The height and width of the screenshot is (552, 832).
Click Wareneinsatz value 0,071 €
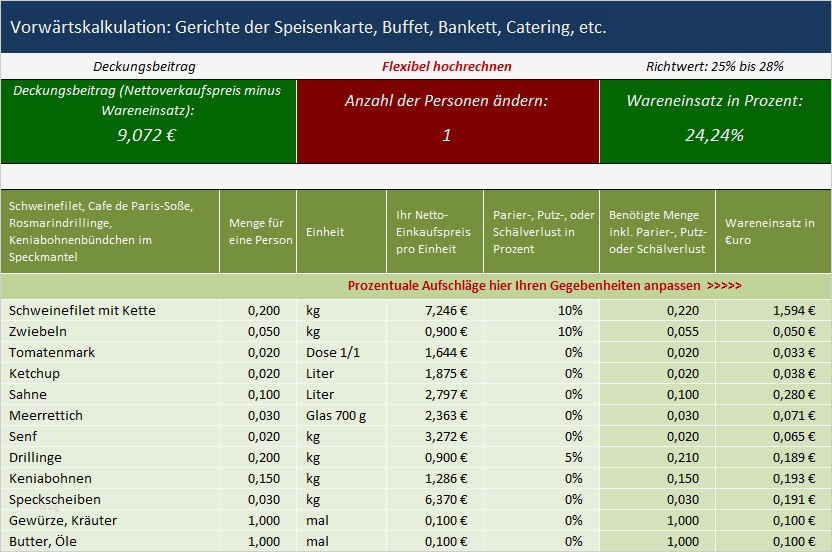794,416
